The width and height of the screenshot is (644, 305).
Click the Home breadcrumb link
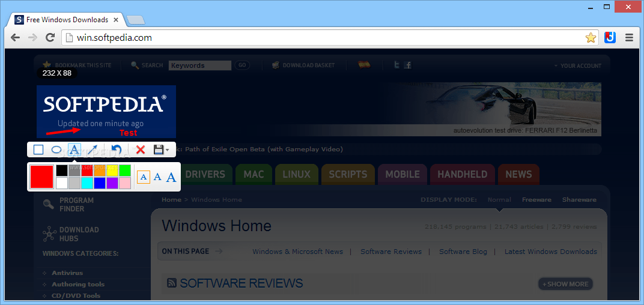coord(171,200)
